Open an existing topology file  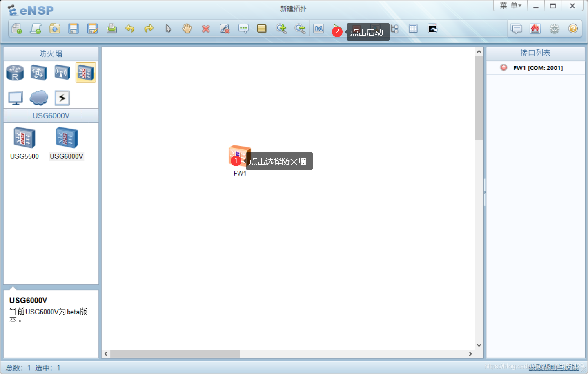pyautogui.click(x=55, y=29)
